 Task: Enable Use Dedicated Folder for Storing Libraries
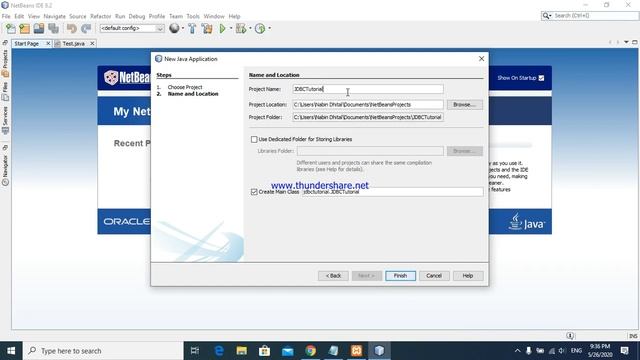point(254,140)
